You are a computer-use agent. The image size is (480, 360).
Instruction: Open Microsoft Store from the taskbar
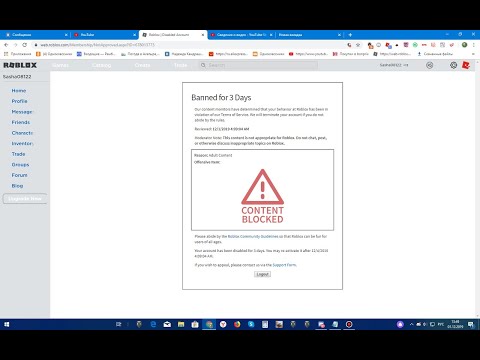tap(195, 324)
